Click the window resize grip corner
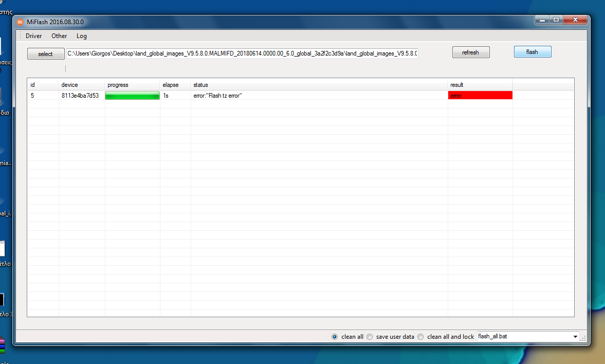Viewport: 605px width, 364px height. click(x=583, y=338)
